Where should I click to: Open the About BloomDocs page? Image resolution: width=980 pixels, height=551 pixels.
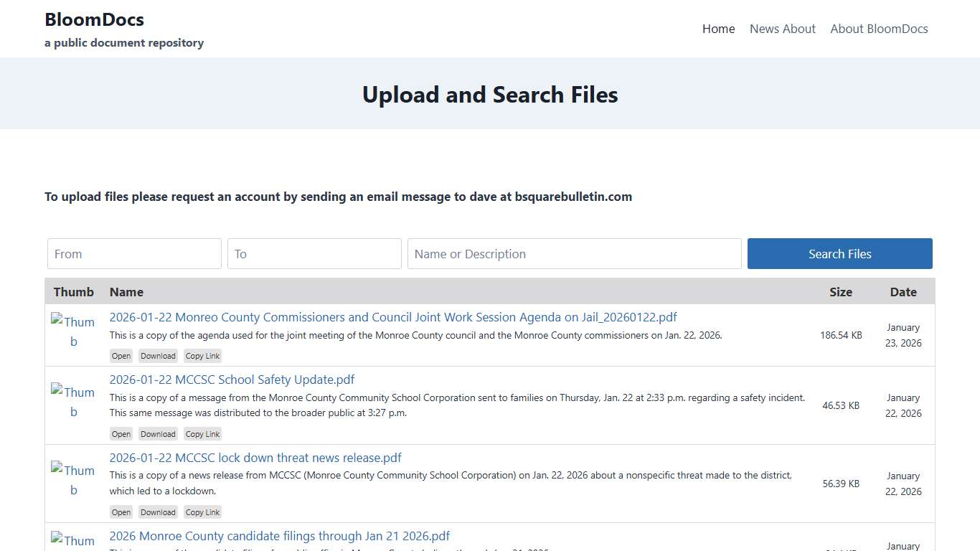(x=879, y=29)
